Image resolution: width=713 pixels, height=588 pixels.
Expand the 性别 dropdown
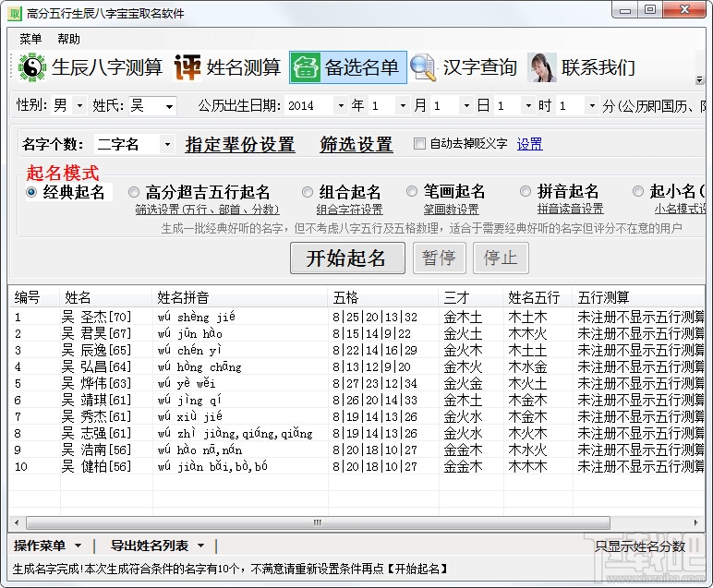80,106
